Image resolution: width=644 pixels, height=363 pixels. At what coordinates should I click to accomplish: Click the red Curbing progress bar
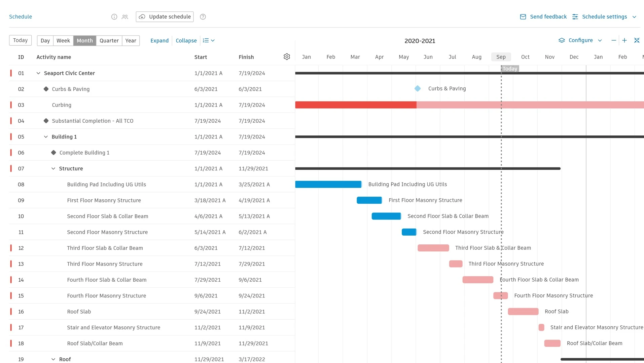(356, 105)
